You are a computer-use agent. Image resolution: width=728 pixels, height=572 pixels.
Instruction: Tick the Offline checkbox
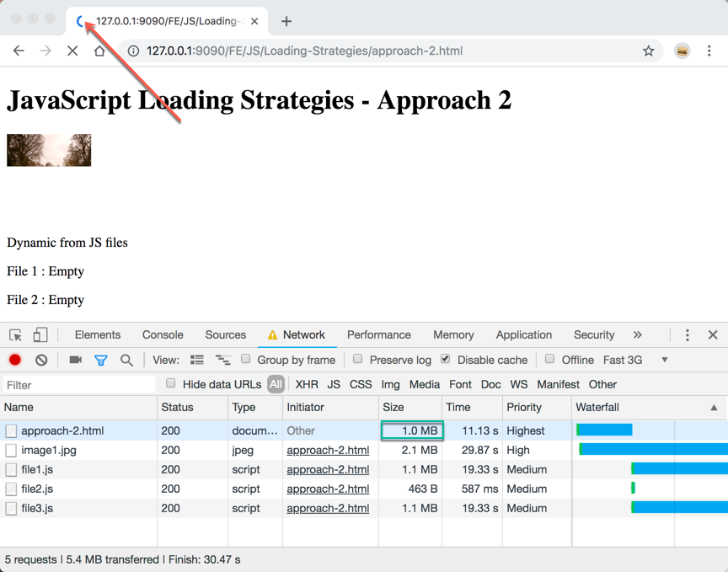pos(549,359)
